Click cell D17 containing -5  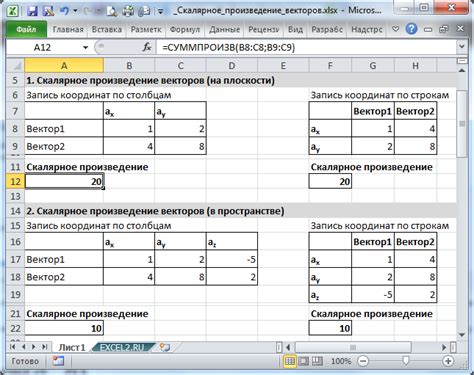click(x=232, y=259)
